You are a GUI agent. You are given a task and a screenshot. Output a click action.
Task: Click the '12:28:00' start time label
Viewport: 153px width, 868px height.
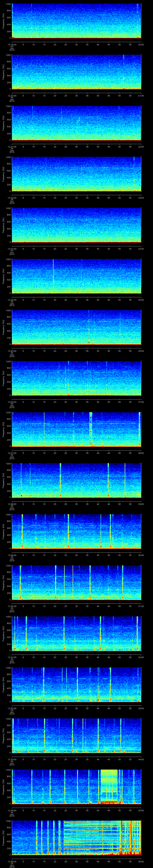tap(12, 504)
